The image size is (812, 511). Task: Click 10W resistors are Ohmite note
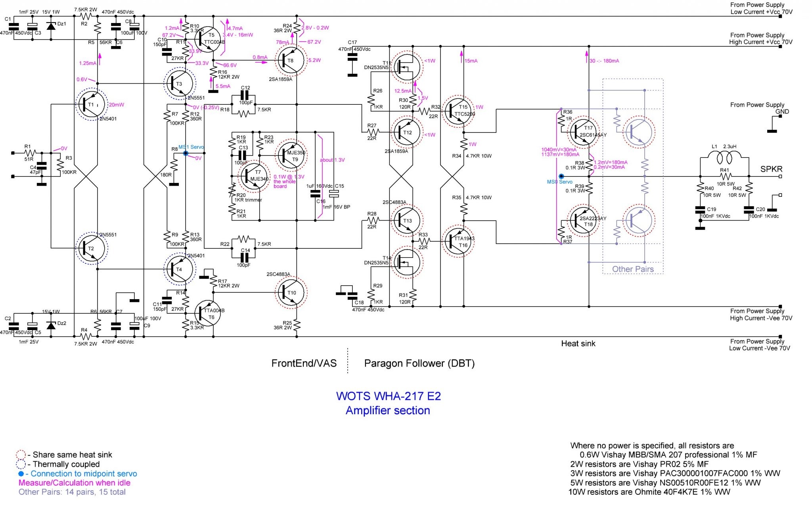pos(649,492)
